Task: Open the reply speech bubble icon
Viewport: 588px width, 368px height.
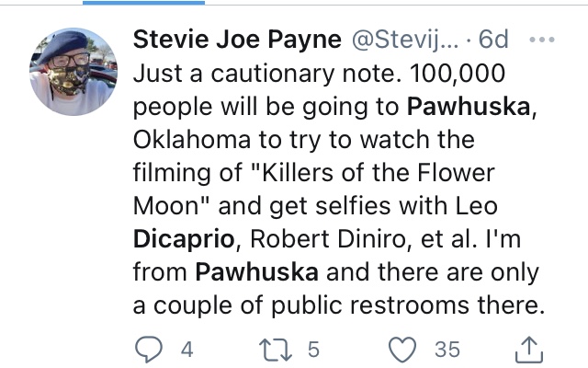Action: (x=149, y=350)
